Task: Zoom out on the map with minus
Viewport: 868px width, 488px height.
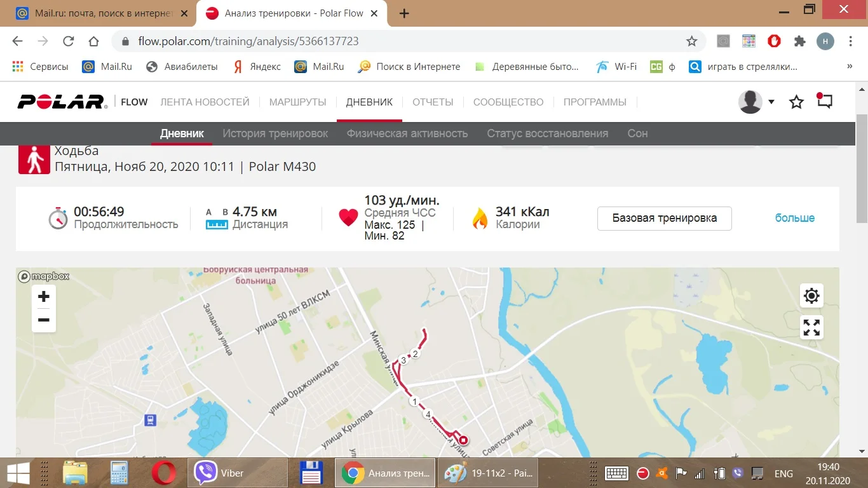Action: point(44,320)
